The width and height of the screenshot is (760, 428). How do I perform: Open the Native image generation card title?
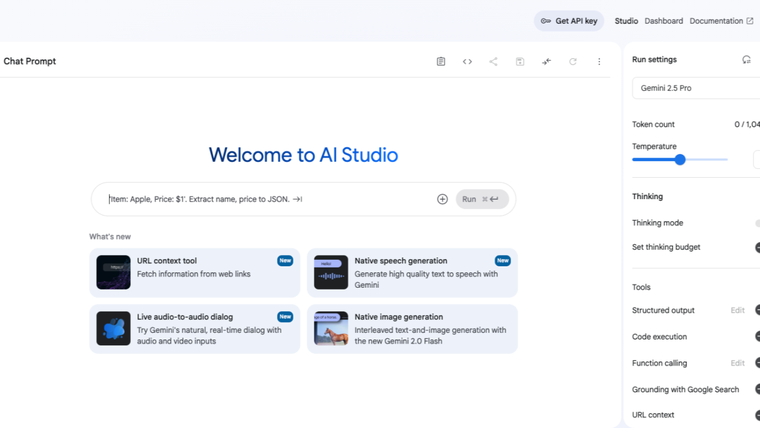click(398, 317)
